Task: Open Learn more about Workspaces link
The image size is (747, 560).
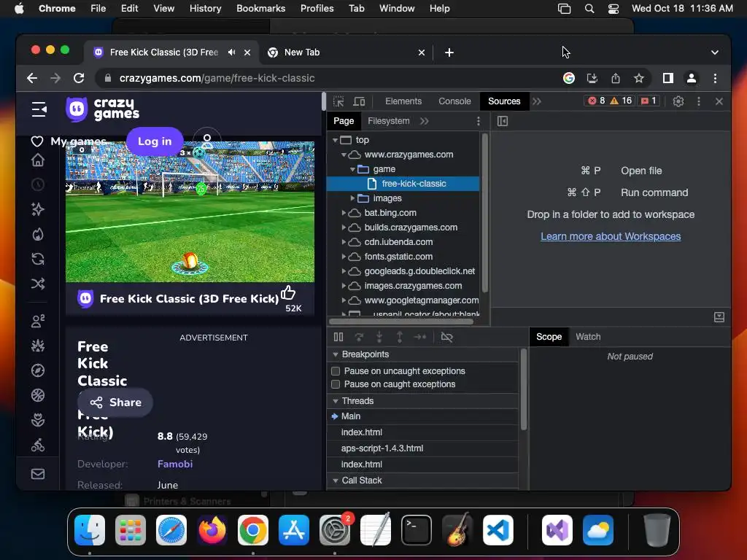Action: pos(611,237)
